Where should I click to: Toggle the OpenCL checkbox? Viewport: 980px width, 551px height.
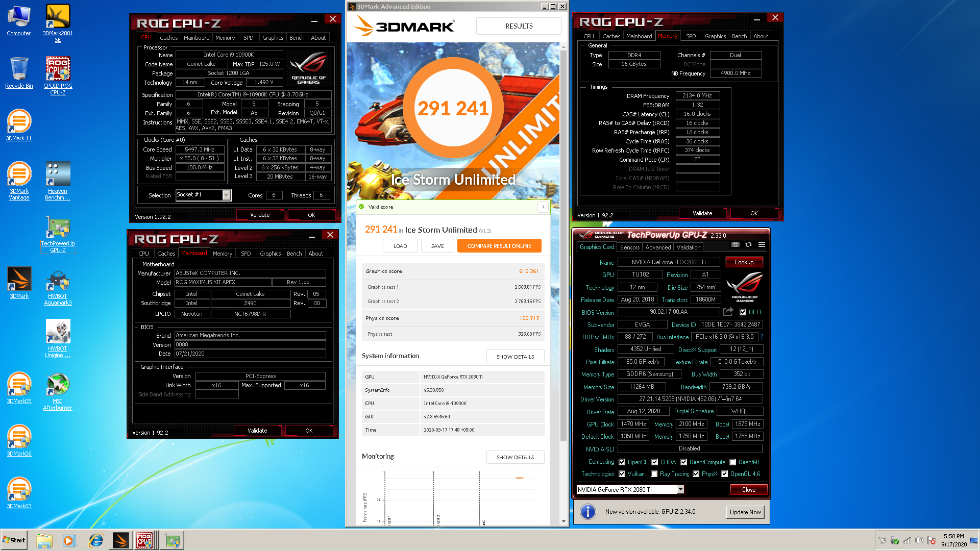point(622,462)
